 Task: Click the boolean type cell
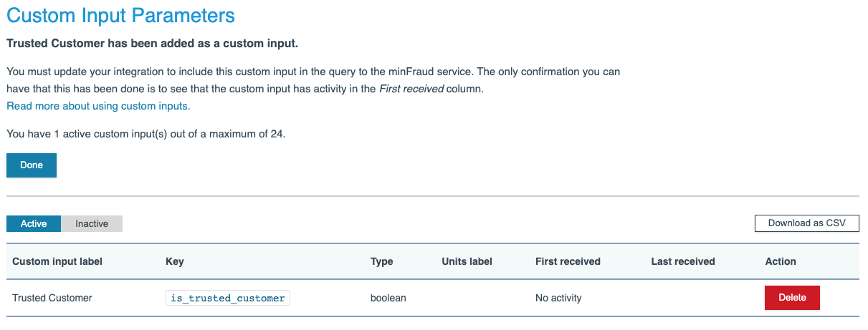(388, 298)
